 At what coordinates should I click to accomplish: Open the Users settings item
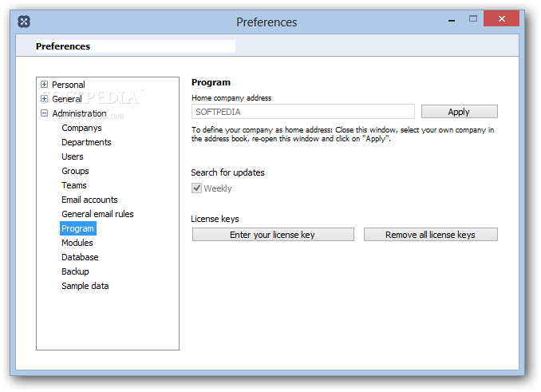tap(73, 156)
